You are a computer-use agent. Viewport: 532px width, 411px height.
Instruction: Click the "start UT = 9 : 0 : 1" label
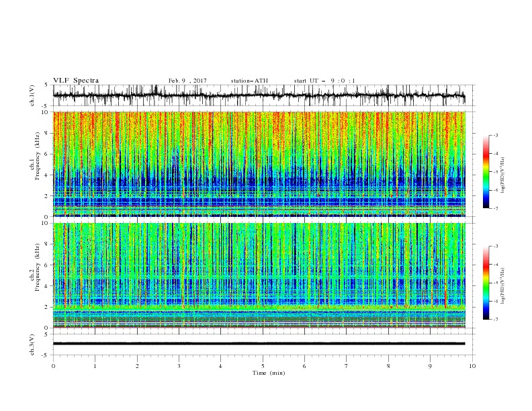pyautogui.click(x=324, y=81)
